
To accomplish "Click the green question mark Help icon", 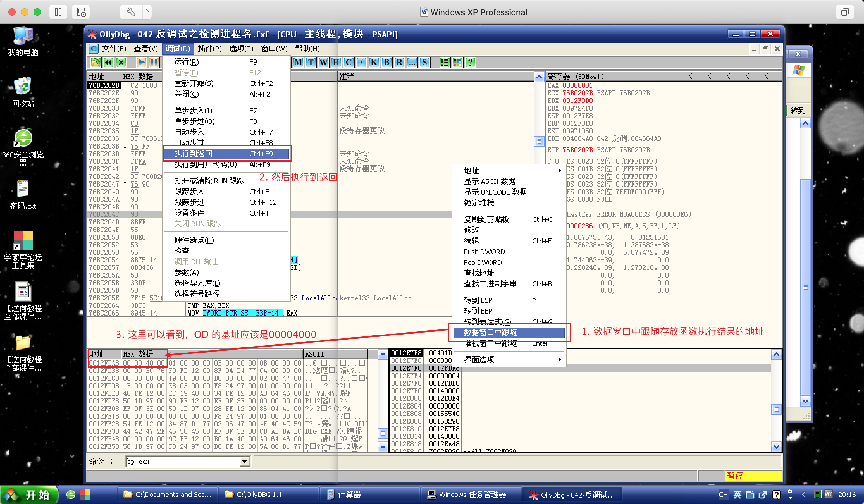I will (470, 62).
